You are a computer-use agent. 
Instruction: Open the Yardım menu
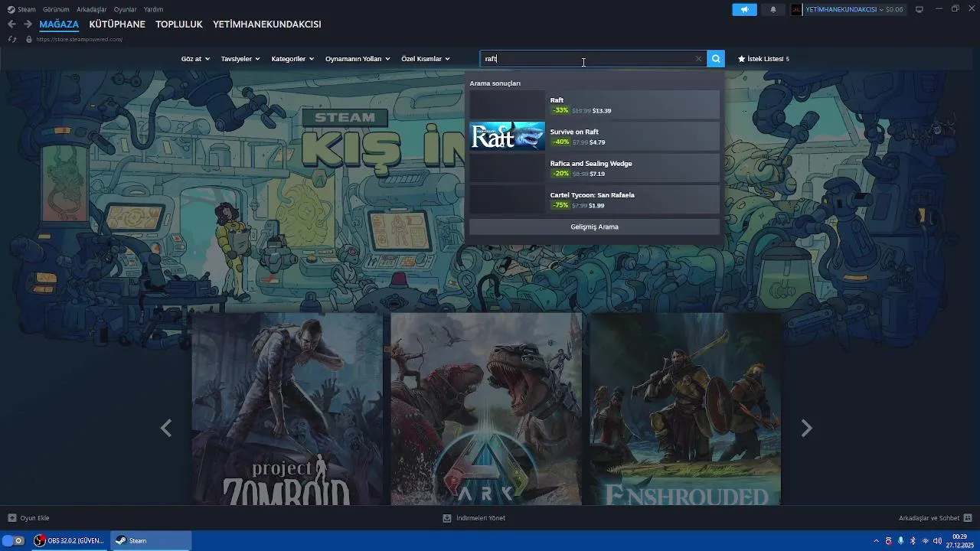pyautogui.click(x=153, y=9)
